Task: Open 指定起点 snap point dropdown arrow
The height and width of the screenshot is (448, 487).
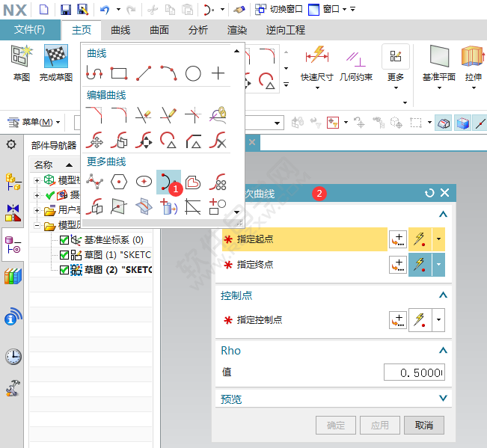Action: coord(438,239)
